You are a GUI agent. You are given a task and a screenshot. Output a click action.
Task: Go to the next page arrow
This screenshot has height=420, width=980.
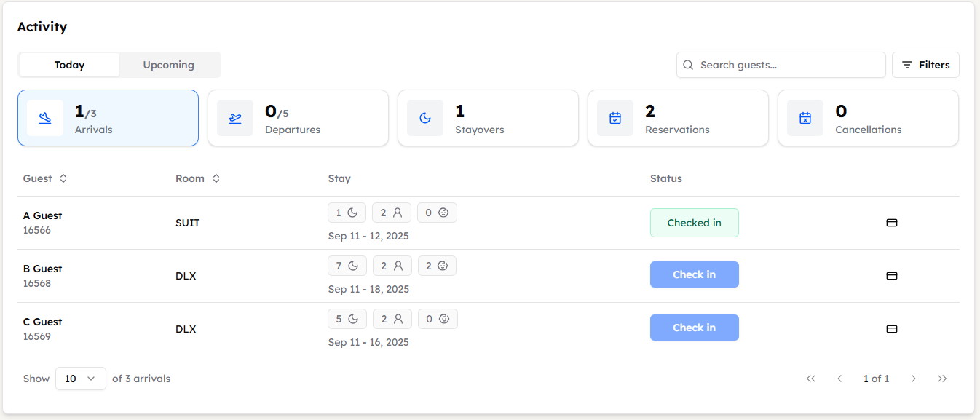[x=913, y=379]
